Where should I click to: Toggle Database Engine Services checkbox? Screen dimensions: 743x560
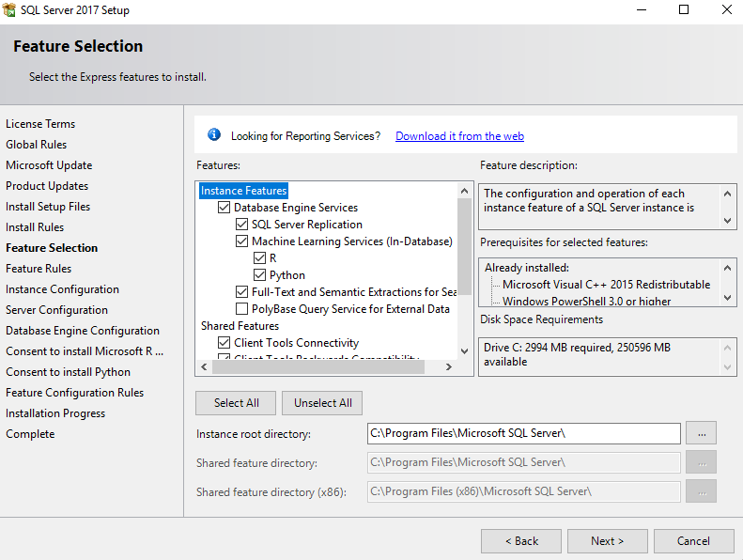(x=224, y=208)
